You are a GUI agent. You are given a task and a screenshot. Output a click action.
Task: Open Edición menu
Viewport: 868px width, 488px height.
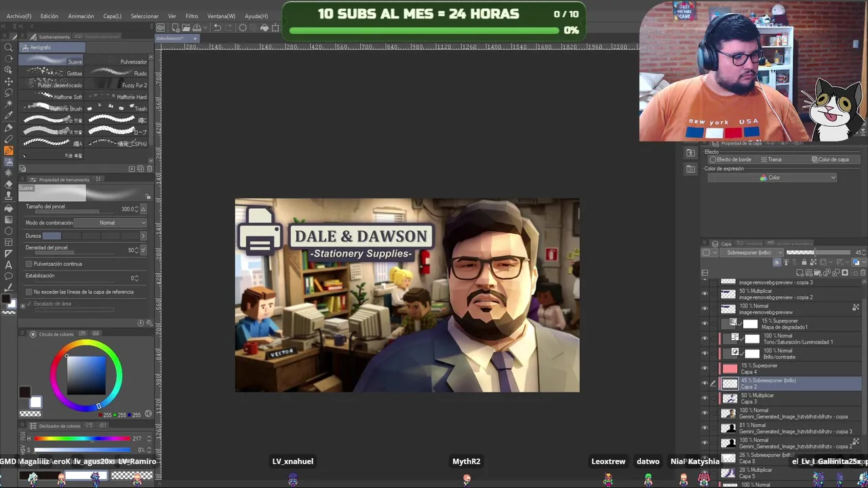pos(49,16)
